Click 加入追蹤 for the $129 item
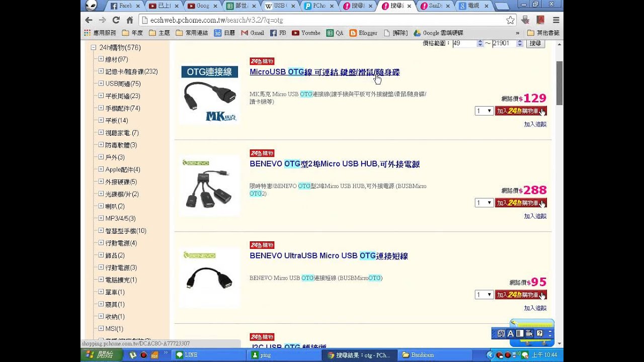Screen dimensions: 644x362 [535, 124]
